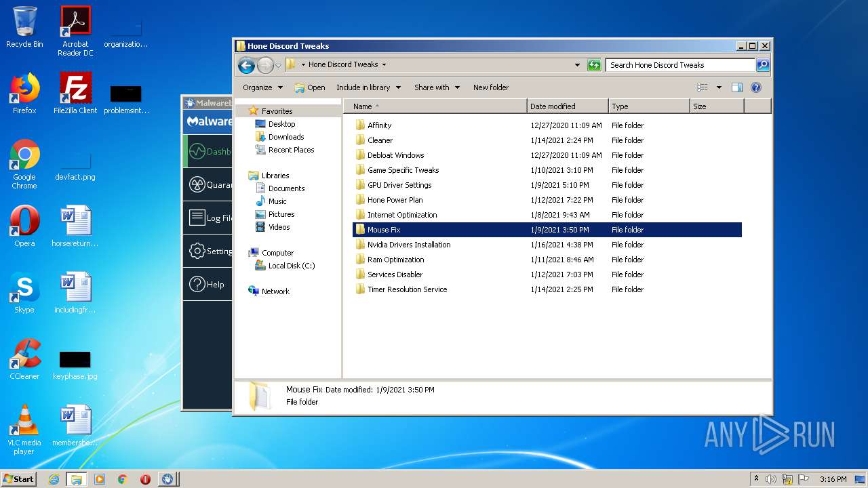
Task: Sort by the Date modified column header
Action: tap(568, 106)
